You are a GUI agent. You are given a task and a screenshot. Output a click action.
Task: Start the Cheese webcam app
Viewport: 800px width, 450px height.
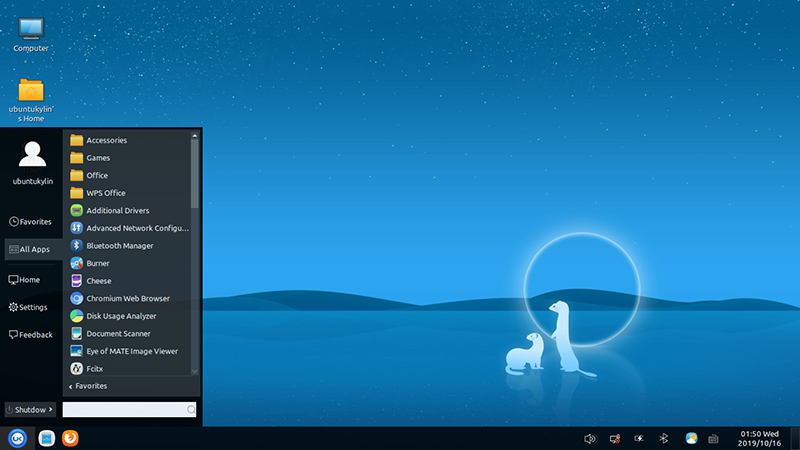(x=98, y=281)
